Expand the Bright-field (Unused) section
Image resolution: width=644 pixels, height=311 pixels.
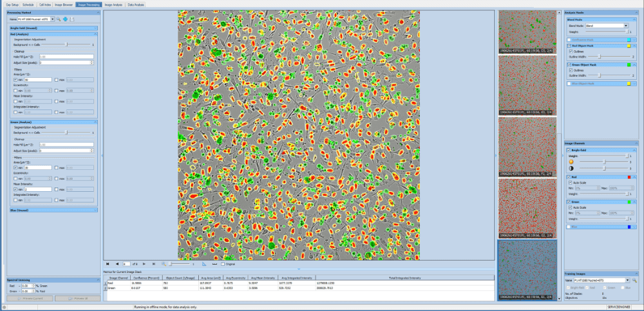click(x=50, y=28)
